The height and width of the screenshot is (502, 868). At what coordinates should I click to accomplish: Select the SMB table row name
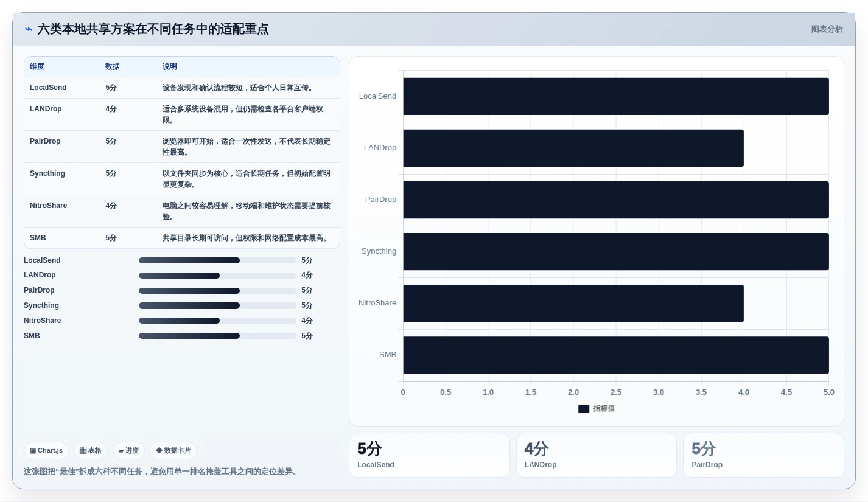(x=38, y=238)
